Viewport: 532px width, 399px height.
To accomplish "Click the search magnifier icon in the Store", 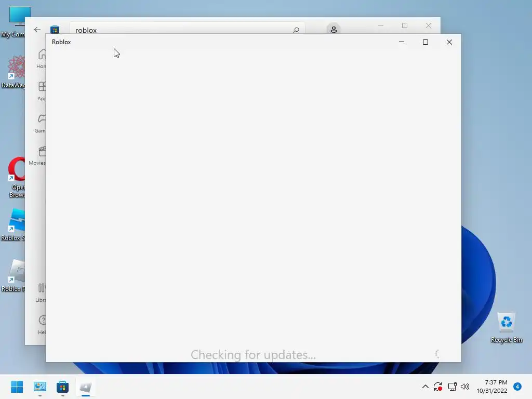I will pyautogui.click(x=296, y=30).
